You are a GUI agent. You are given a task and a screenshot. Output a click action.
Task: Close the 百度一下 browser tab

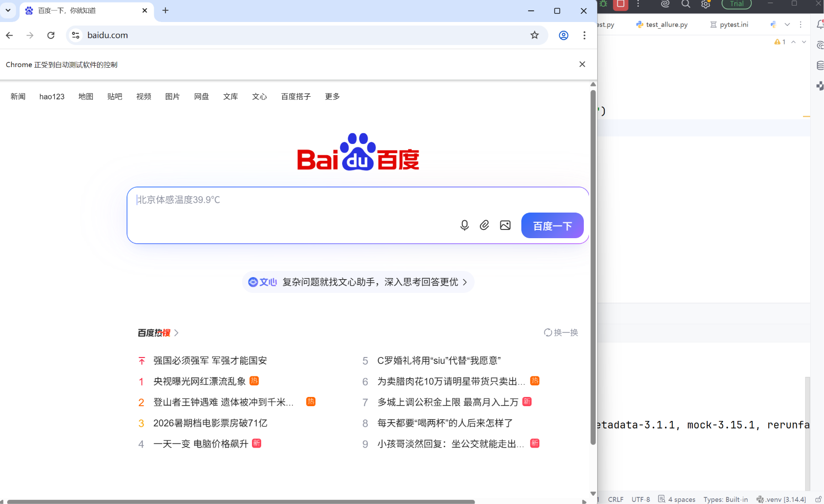[x=145, y=10]
